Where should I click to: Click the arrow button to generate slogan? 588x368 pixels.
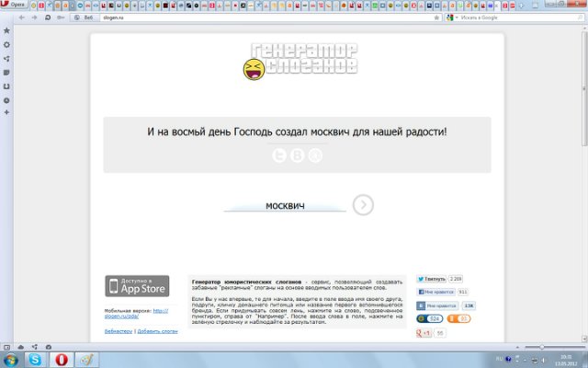pyautogui.click(x=364, y=205)
